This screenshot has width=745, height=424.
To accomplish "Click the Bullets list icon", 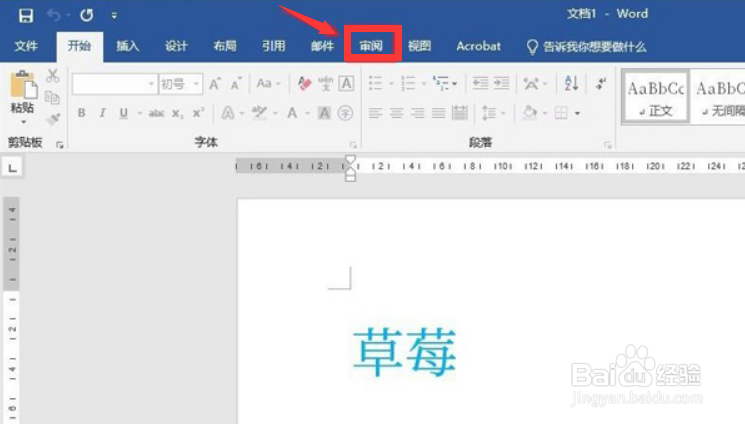I will [x=375, y=84].
